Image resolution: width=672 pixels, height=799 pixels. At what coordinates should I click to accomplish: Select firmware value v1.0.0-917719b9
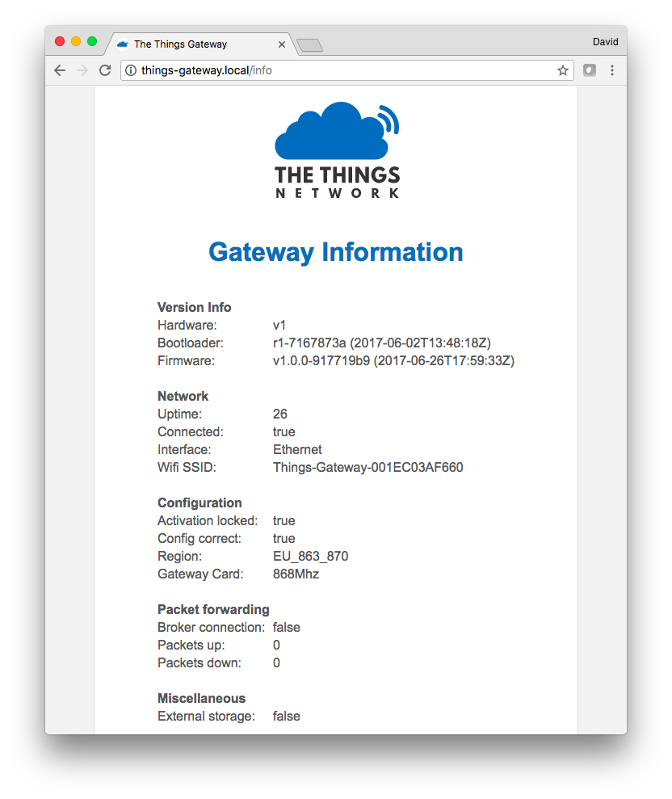point(321,361)
